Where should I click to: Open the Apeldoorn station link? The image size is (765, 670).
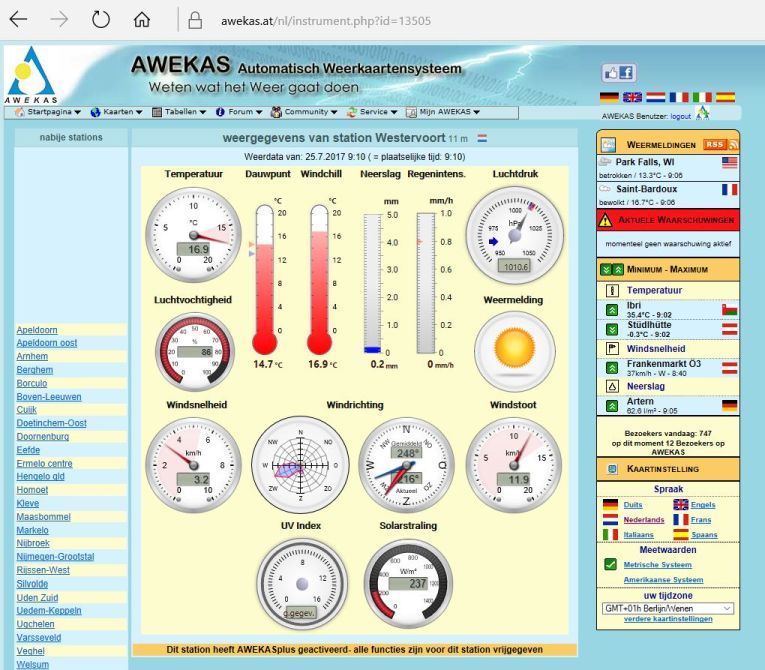pos(37,330)
